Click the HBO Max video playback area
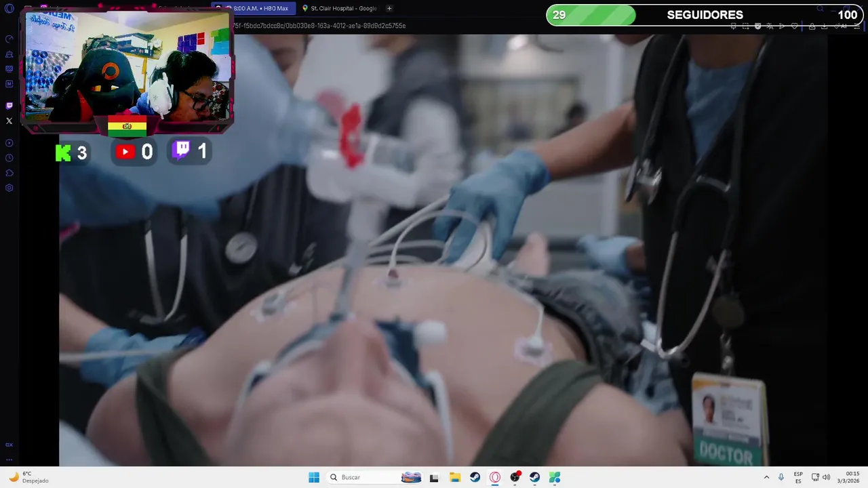Screen dimensions: 868x488 click(x=443, y=251)
